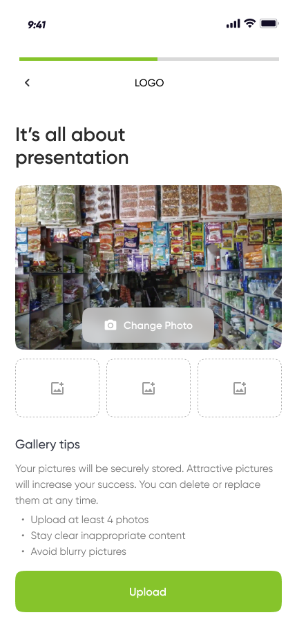This screenshot has width=297, height=644.
Task: Tap the cellular signal bars icon
Action: click(233, 23)
